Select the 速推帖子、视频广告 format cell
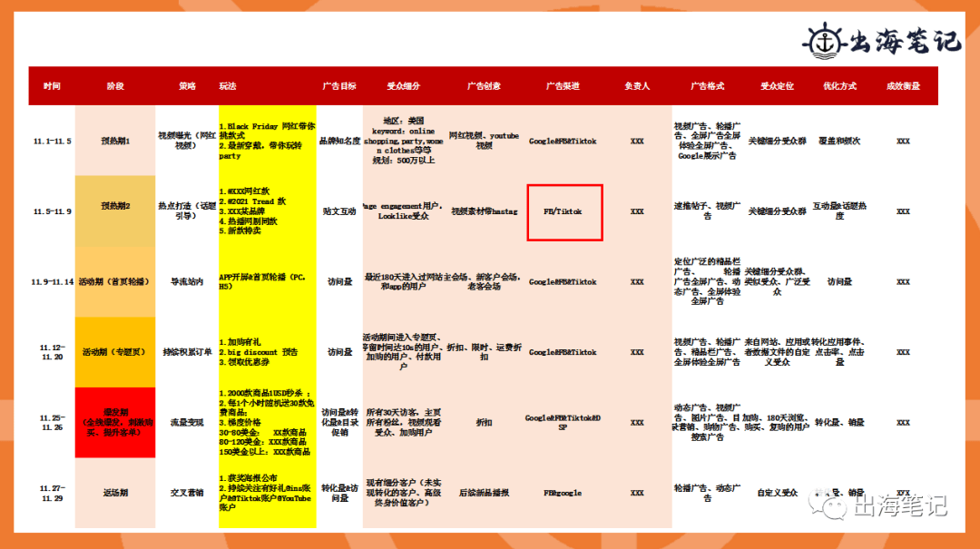Image resolution: width=980 pixels, height=549 pixels. coord(707,211)
